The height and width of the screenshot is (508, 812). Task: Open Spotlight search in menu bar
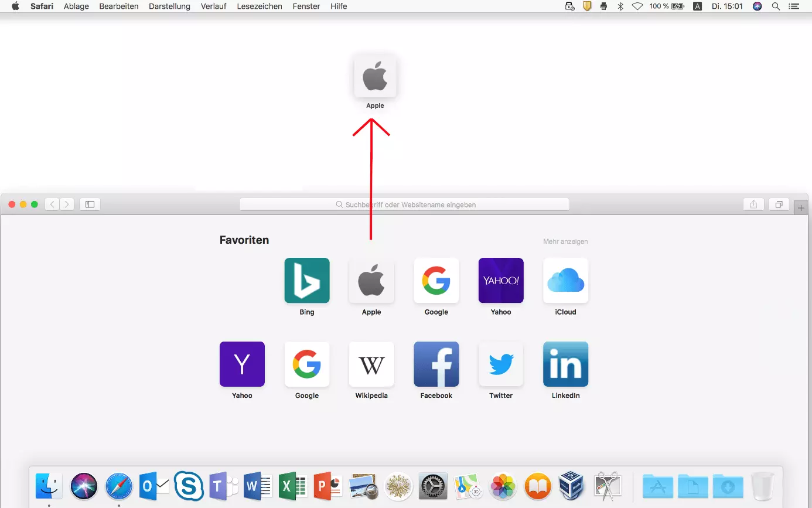pos(776,6)
